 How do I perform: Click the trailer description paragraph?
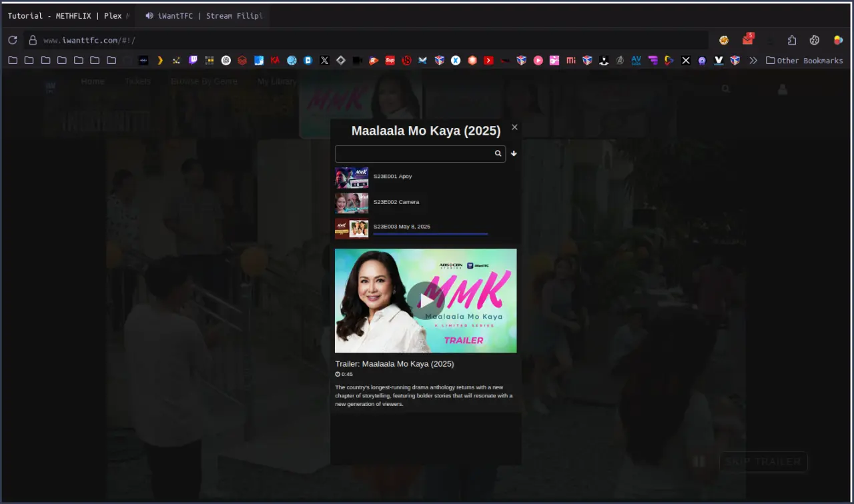(424, 395)
